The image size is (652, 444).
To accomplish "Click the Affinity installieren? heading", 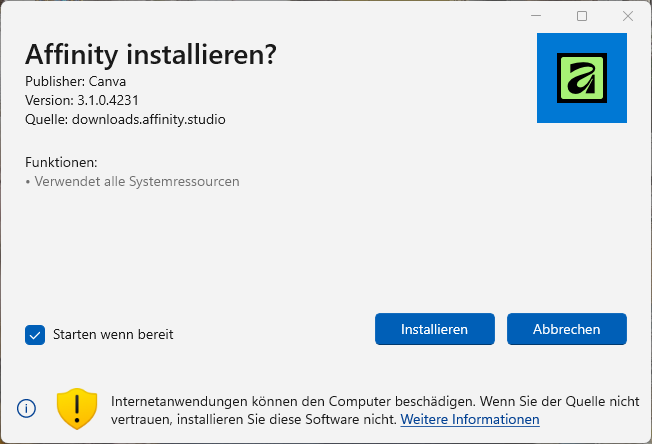I will [x=150, y=54].
